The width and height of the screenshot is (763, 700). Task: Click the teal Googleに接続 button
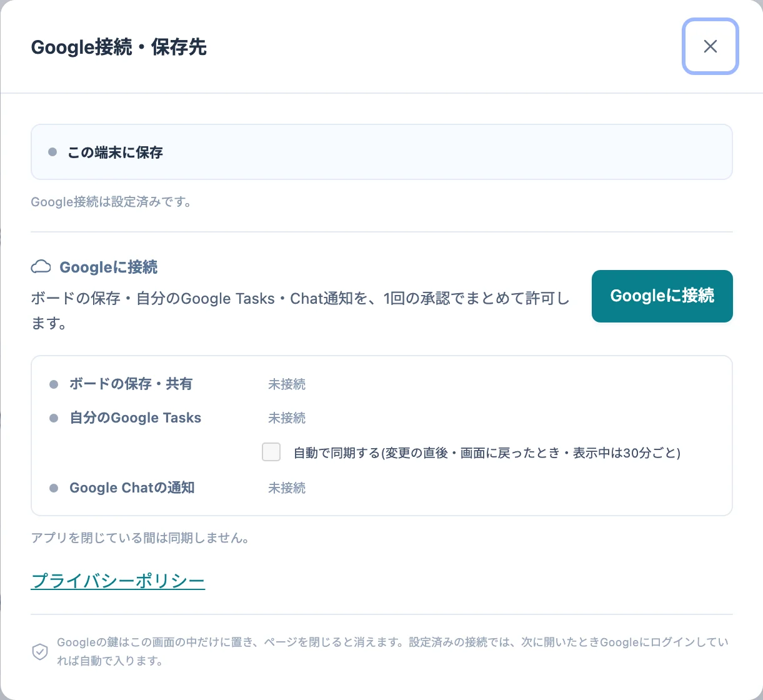(662, 296)
